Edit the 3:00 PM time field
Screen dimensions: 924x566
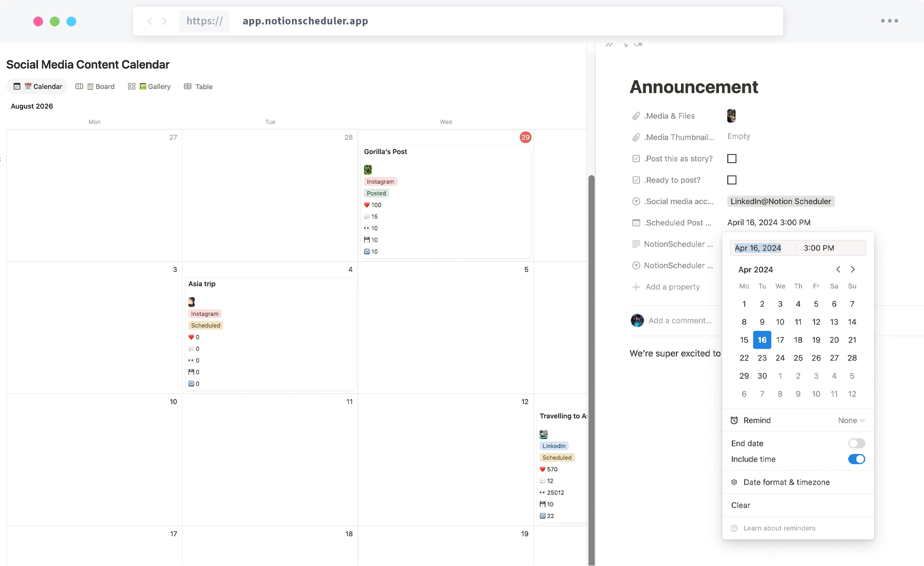(x=819, y=248)
